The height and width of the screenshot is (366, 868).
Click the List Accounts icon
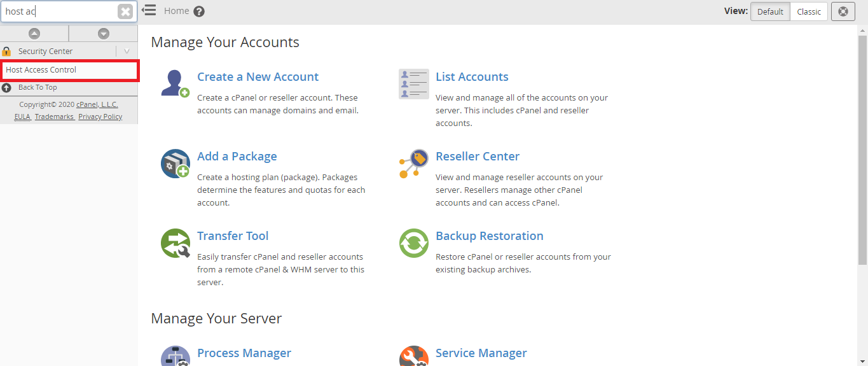pyautogui.click(x=413, y=84)
